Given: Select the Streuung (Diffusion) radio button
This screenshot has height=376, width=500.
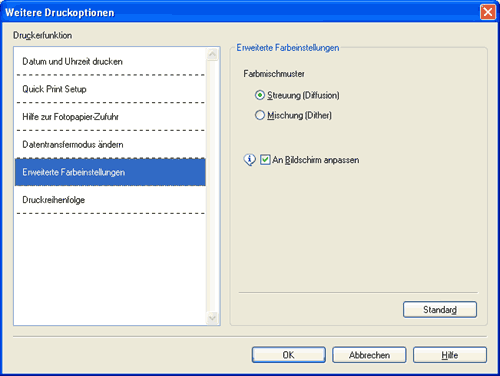Looking at the screenshot, I should click(260, 95).
